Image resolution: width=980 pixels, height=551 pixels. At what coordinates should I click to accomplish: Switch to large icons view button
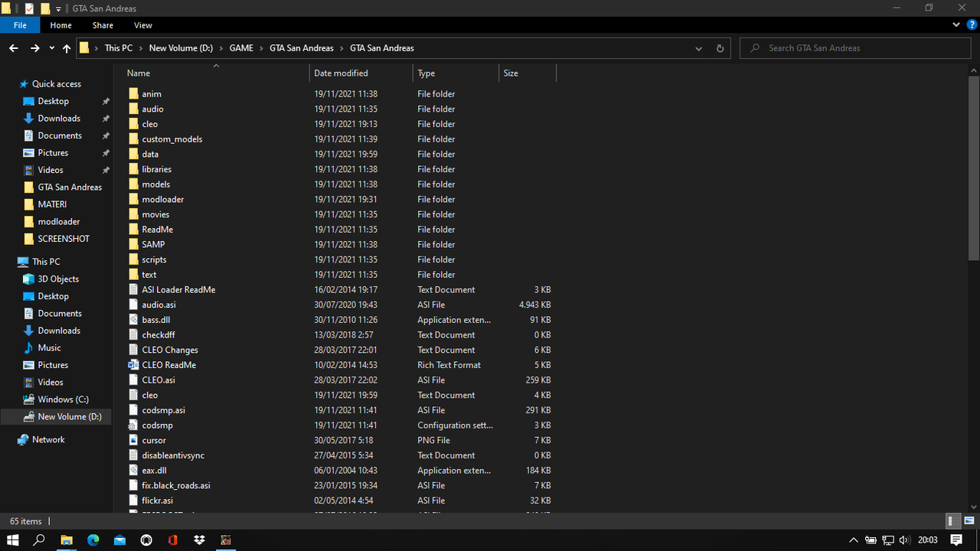[969, 521]
